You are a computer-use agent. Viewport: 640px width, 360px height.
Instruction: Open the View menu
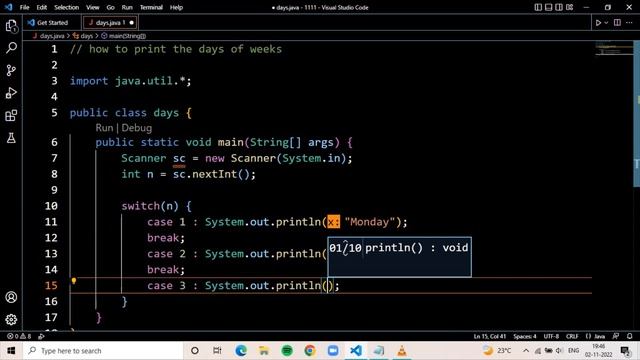click(93, 7)
